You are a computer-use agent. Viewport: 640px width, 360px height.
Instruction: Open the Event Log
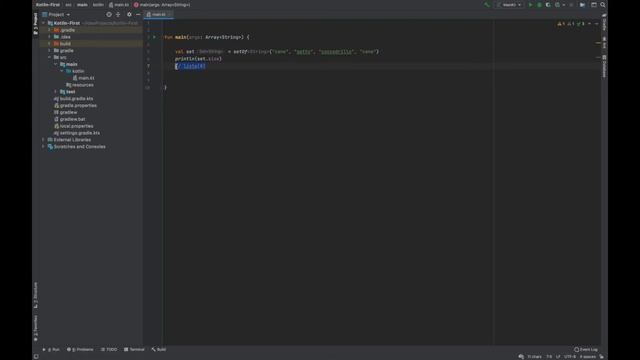[586, 349]
